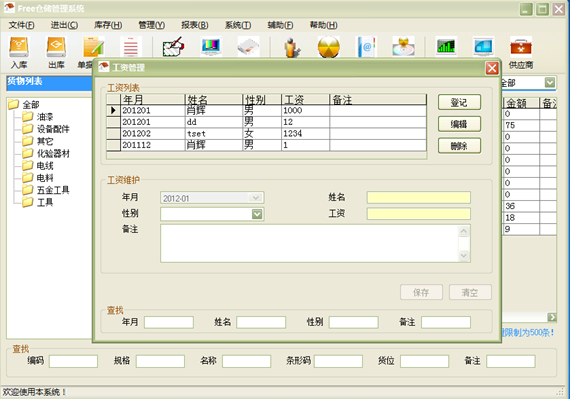Click the white scanner box toolbar icon
Screen dimensions: 570x399
[x=248, y=47]
